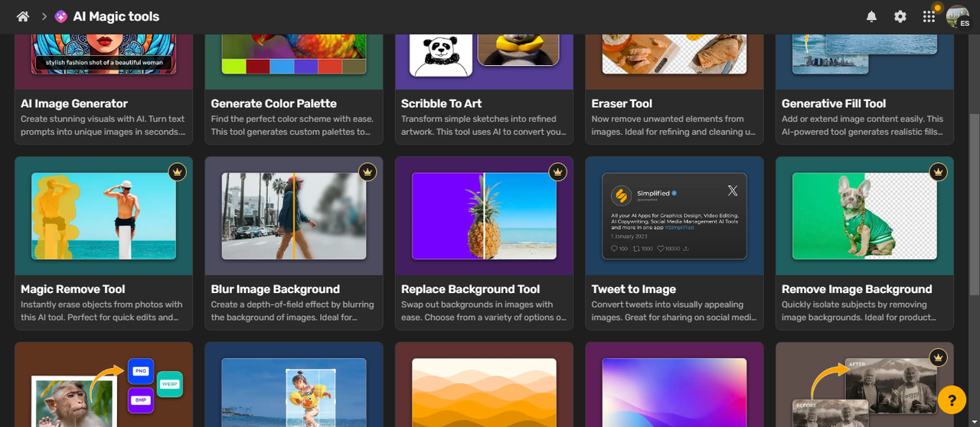Click the crown badge on Blur Image Background
This screenshot has height=427, width=980.
pyautogui.click(x=367, y=172)
